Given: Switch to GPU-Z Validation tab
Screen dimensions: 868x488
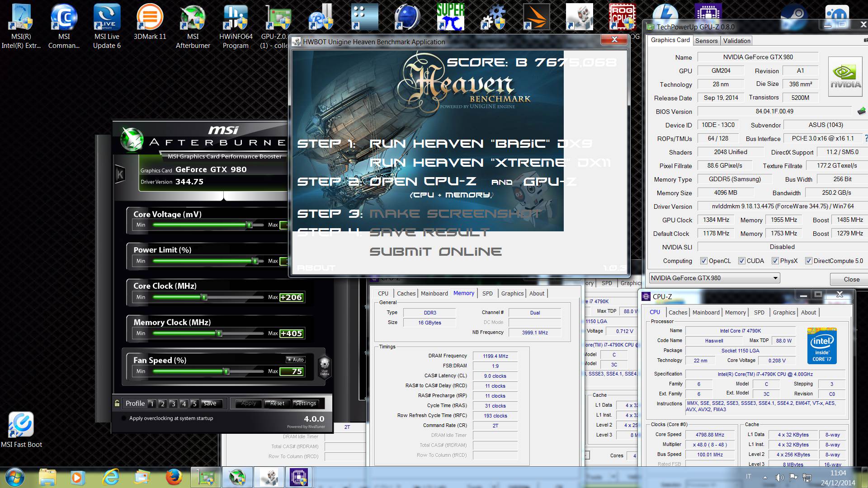Looking at the screenshot, I should [x=736, y=41].
